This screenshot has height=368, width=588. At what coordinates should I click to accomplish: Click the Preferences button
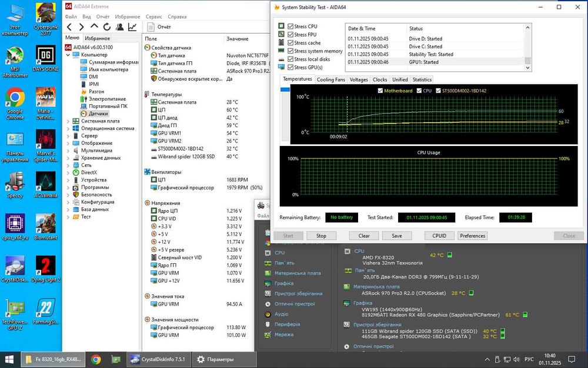tap(473, 236)
